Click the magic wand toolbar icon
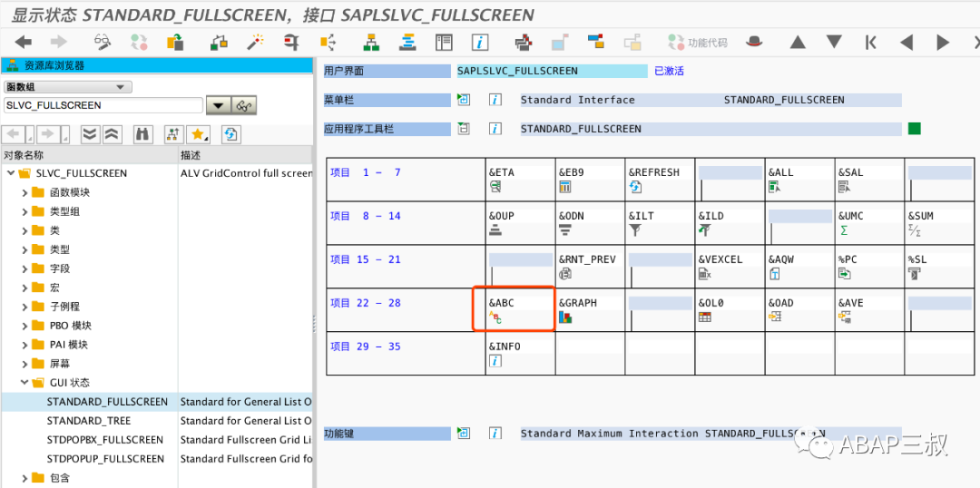The image size is (980, 488). pyautogui.click(x=255, y=43)
